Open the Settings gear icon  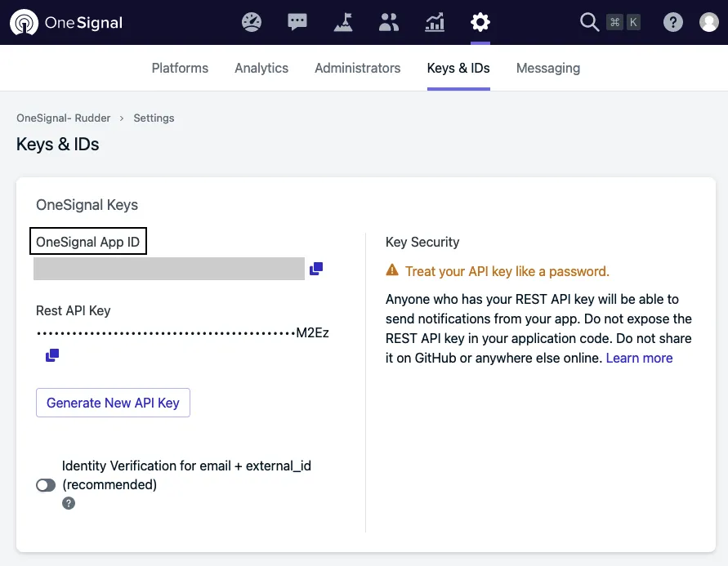pyautogui.click(x=480, y=22)
